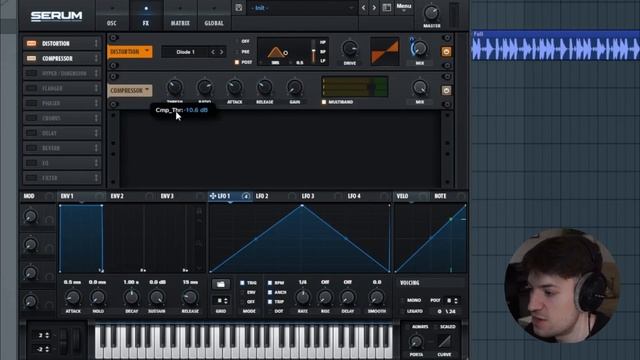Toggle the Compressor module power button

[x=446, y=90]
